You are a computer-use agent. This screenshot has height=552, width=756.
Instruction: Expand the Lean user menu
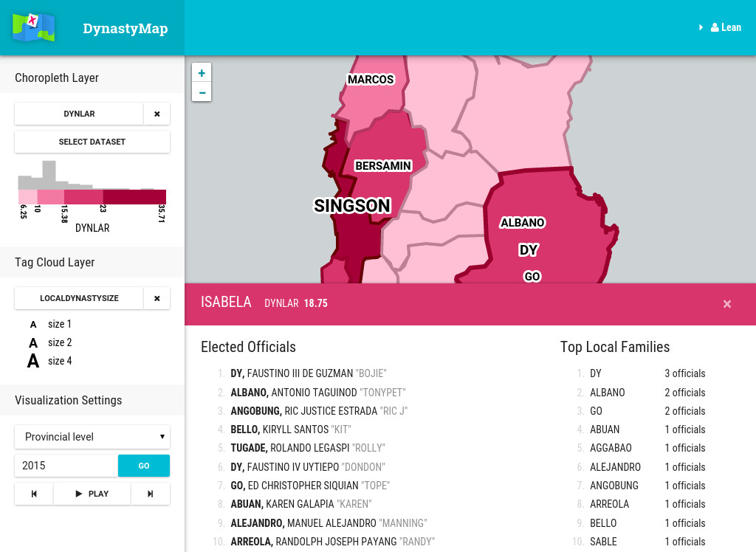tap(721, 27)
